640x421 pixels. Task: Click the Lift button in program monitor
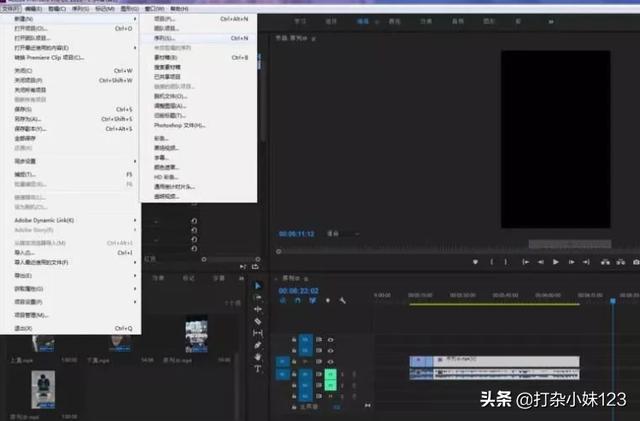click(605, 262)
